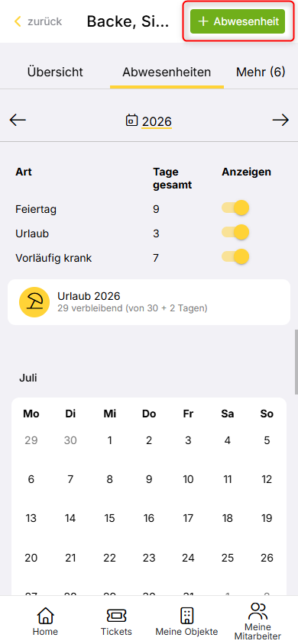Expand the Urlaub 2026 remaining days card
The image size is (298, 644).
tap(149, 302)
